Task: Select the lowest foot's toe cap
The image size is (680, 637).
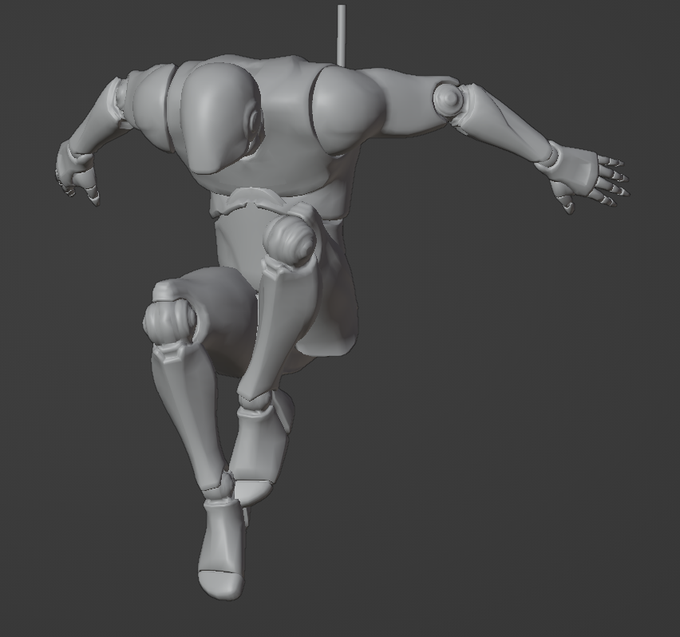Action: point(221,585)
